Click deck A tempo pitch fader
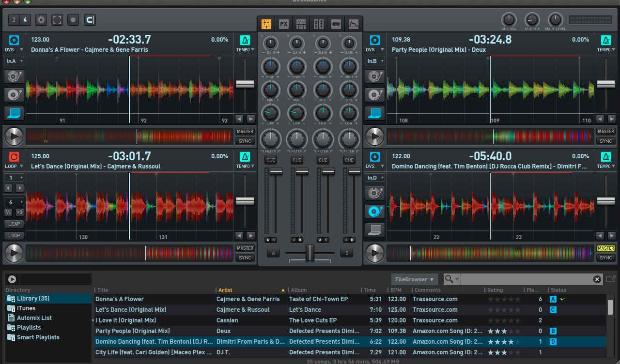 (245, 84)
